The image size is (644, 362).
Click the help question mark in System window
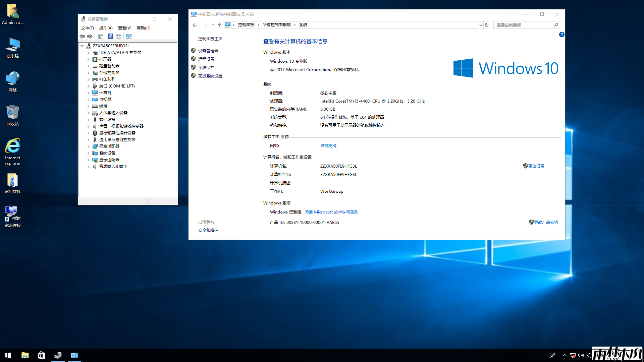(562, 35)
